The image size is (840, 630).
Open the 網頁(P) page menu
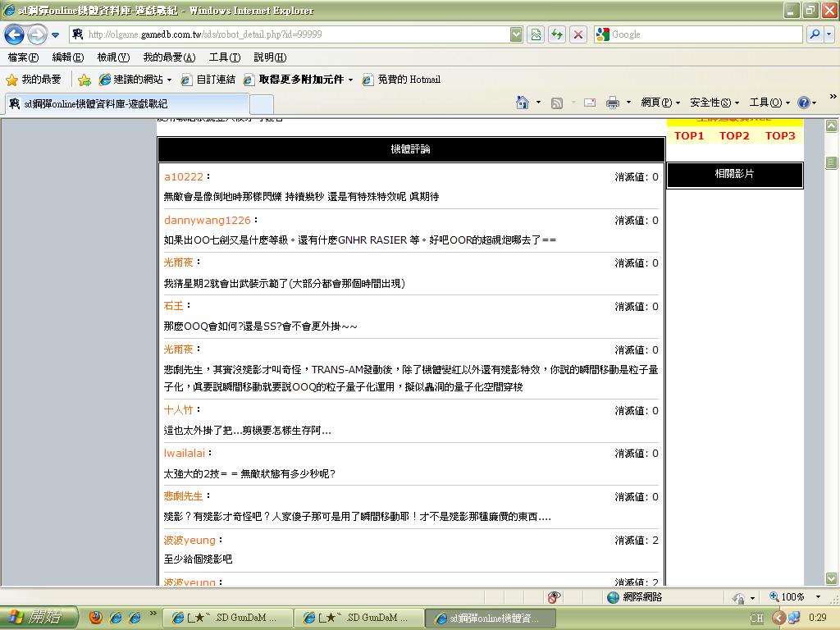(x=660, y=103)
